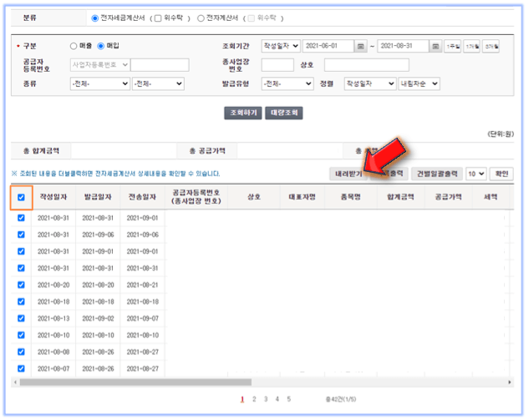529x420 pixels.
Task: Click the 발급일자 column header
Action: pos(98,197)
